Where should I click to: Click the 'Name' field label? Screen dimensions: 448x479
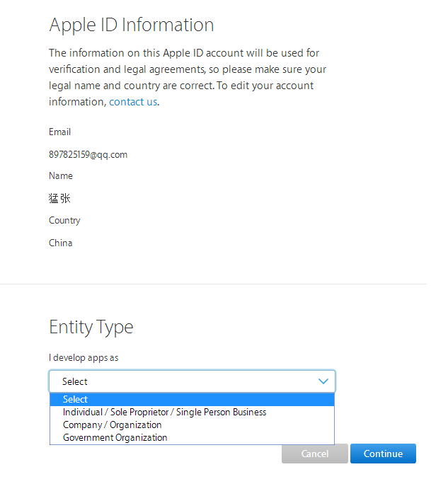(x=61, y=175)
